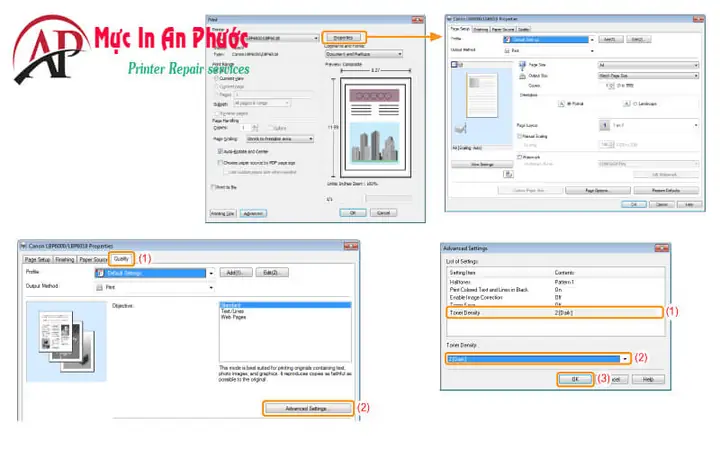Click OK in the Print dialog

click(x=353, y=213)
